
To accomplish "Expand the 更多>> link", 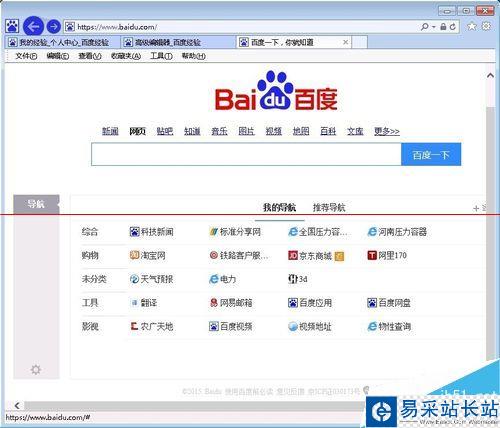I will point(387,131).
